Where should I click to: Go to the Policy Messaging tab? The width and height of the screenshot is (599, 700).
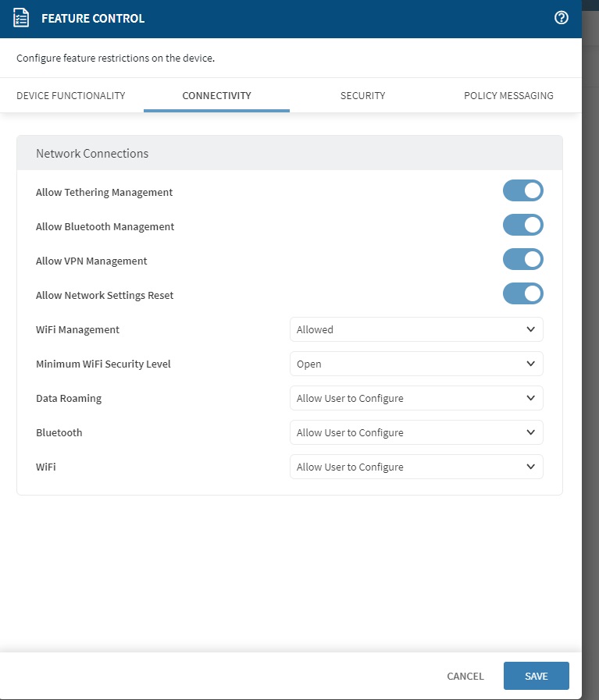point(508,96)
